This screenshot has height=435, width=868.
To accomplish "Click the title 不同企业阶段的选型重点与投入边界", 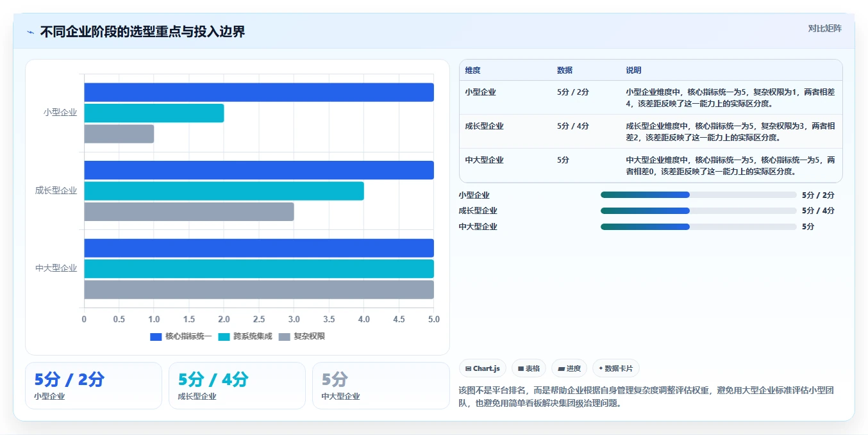I will [142, 32].
